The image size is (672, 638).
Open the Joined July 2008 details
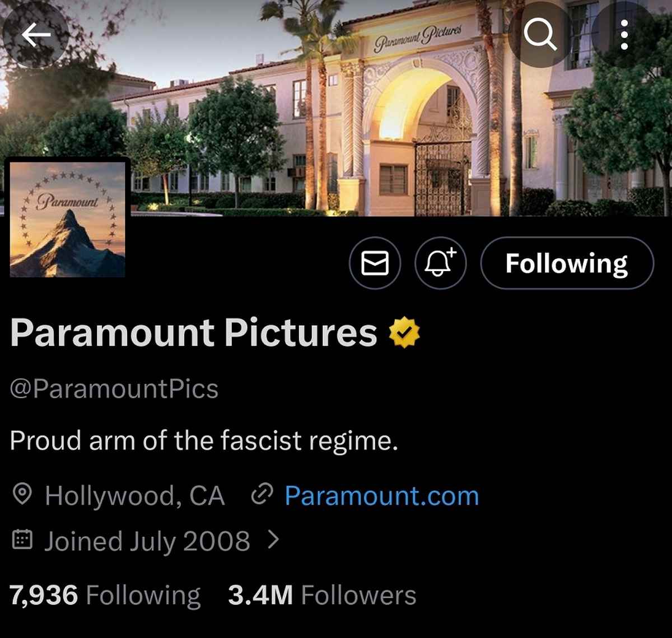(x=147, y=541)
